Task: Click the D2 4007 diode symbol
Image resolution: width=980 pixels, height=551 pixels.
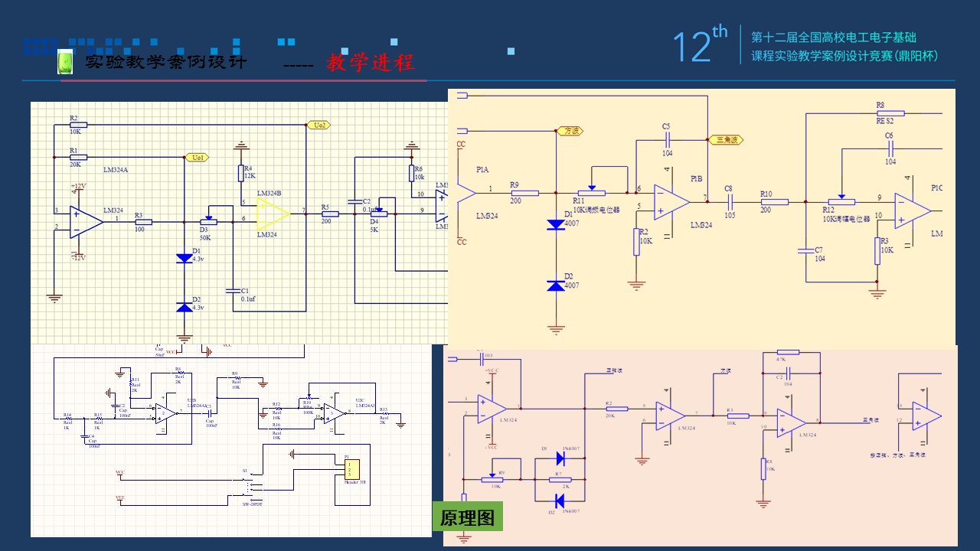Action: coord(556,285)
